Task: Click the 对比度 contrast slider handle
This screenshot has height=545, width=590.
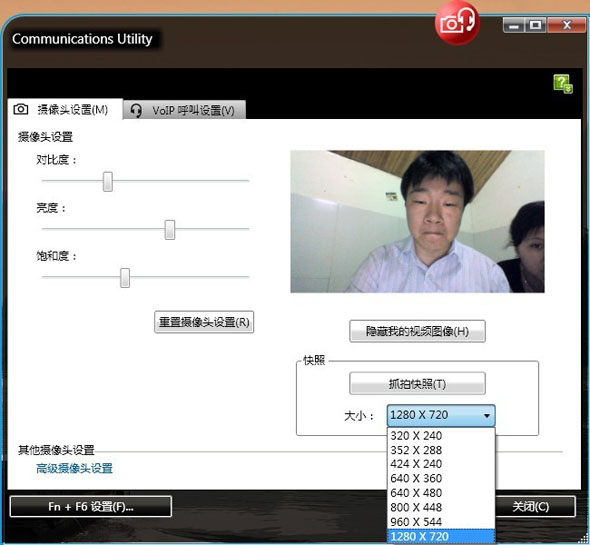Action: pyautogui.click(x=108, y=182)
